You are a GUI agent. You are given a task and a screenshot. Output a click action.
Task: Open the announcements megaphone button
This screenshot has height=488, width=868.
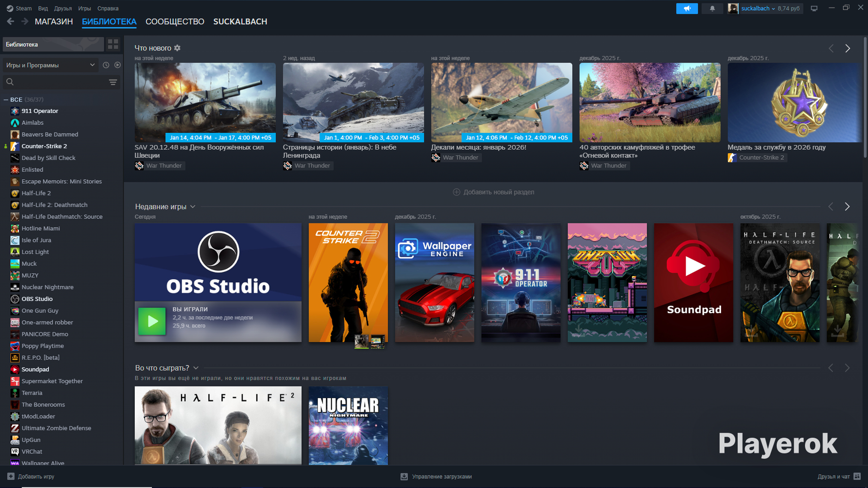687,8
